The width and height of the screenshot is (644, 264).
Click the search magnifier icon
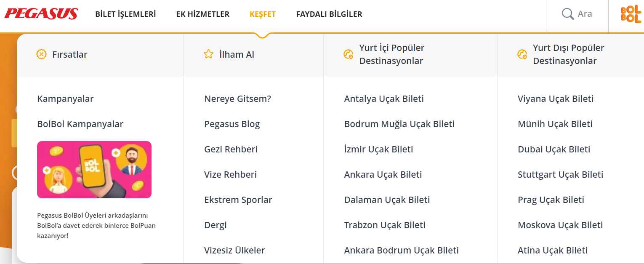(x=568, y=14)
